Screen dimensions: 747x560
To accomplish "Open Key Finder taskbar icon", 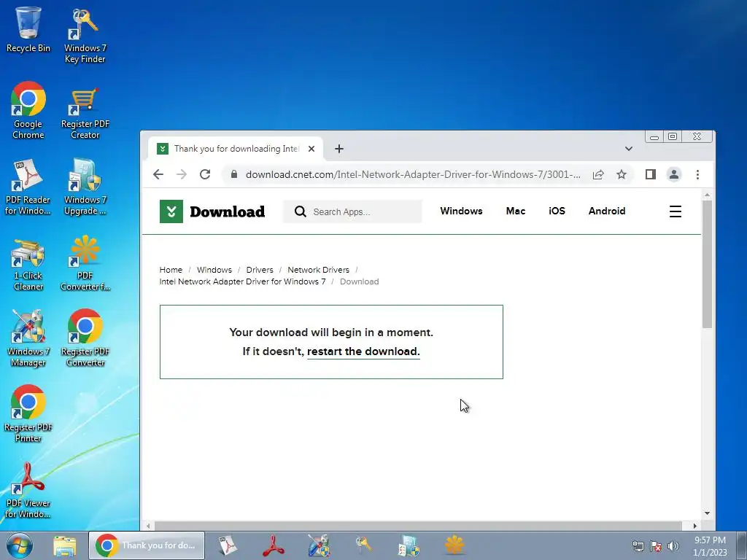I will 363,545.
